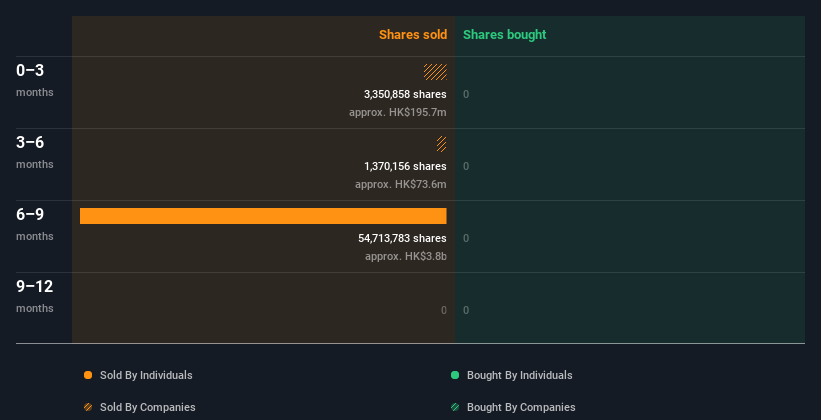
Task: Click the 54,713,783 shares value
Action: (402, 238)
